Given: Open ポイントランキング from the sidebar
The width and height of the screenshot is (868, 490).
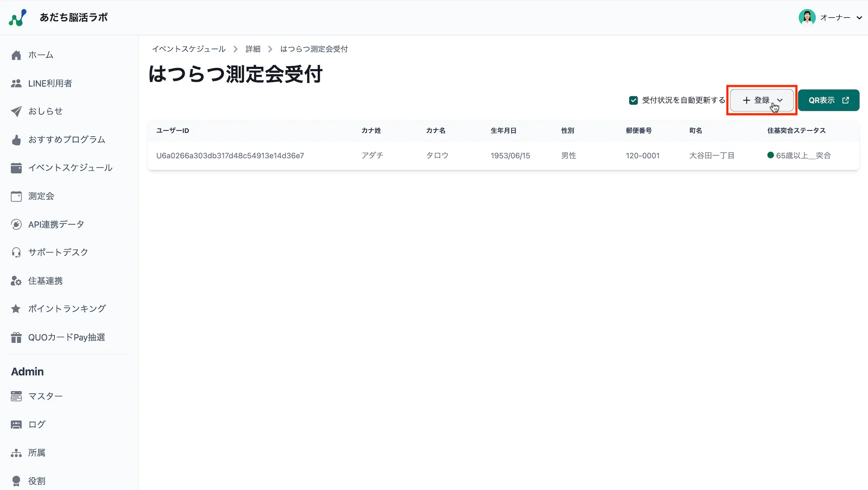Looking at the screenshot, I should pos(66,308).
